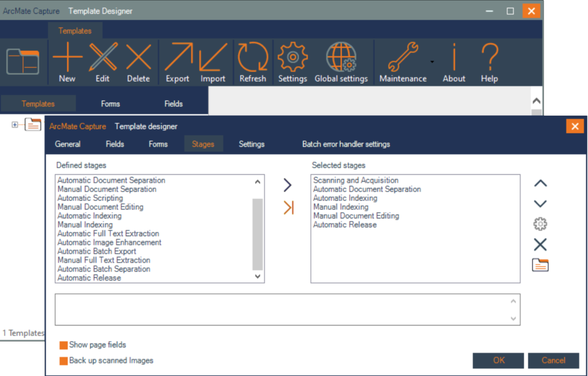Image resolution: width=588 pixels, height=376 pixels.
Task: Confirm changes with the OK button
Action: pos(498,360)
